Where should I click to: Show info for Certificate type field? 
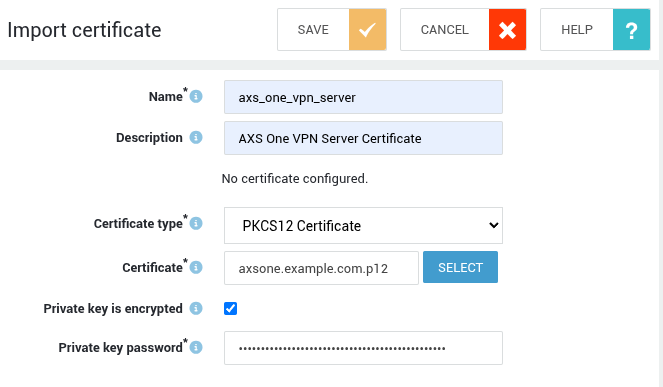(x=196, y=223)
